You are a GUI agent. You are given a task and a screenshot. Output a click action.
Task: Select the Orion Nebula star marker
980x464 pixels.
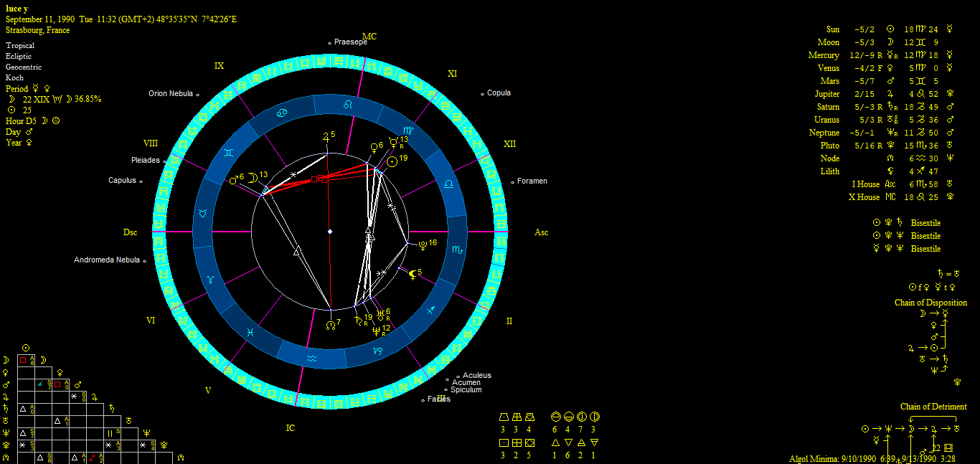pyautogui.click(x=197, y=94)
